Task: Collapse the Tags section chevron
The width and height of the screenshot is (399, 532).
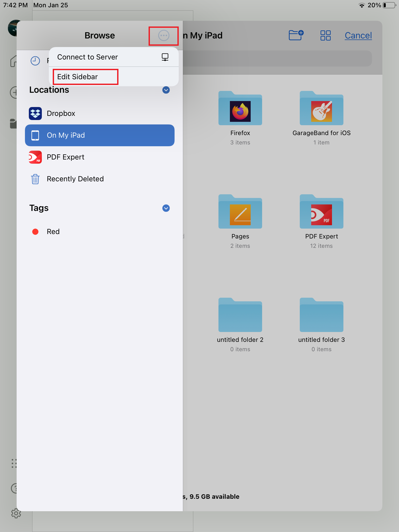Action: (166, 208)
